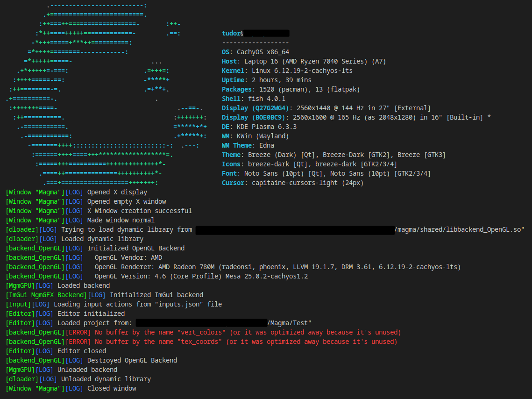Click the "DE: KDE Plasma 6.3.3" line
Viewport: 532px width, 399px height.
(259, 127)
